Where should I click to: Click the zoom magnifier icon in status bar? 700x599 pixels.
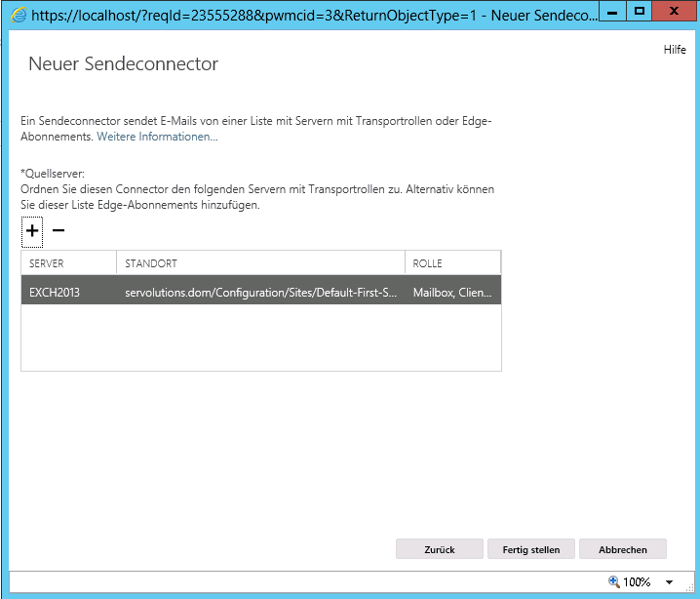click(614, 581)
